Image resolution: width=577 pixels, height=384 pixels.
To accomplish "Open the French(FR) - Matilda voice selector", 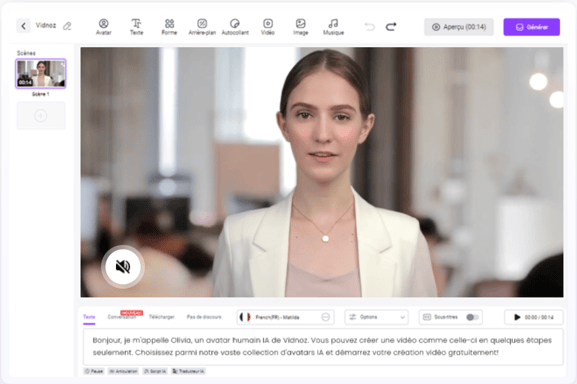I will 285,317.
